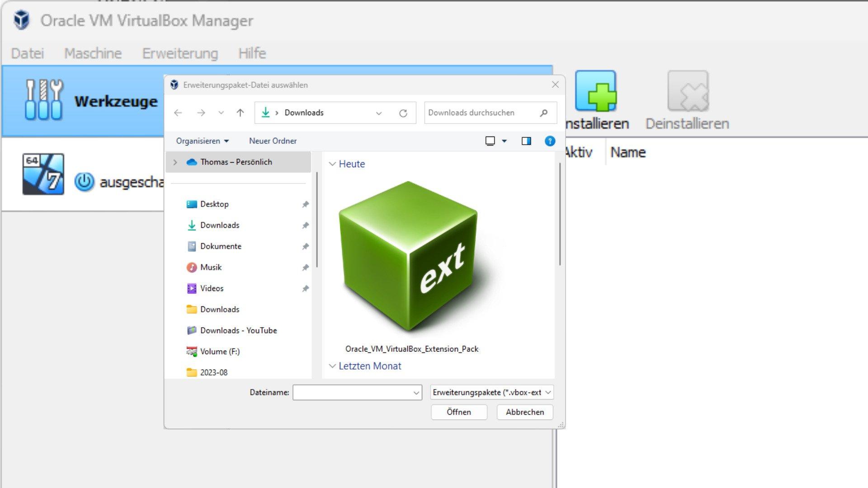Click the Name column header
Image resolution: width=868 pixels, height=488 pixels.
pyautogui.click(x=628, y=152)
